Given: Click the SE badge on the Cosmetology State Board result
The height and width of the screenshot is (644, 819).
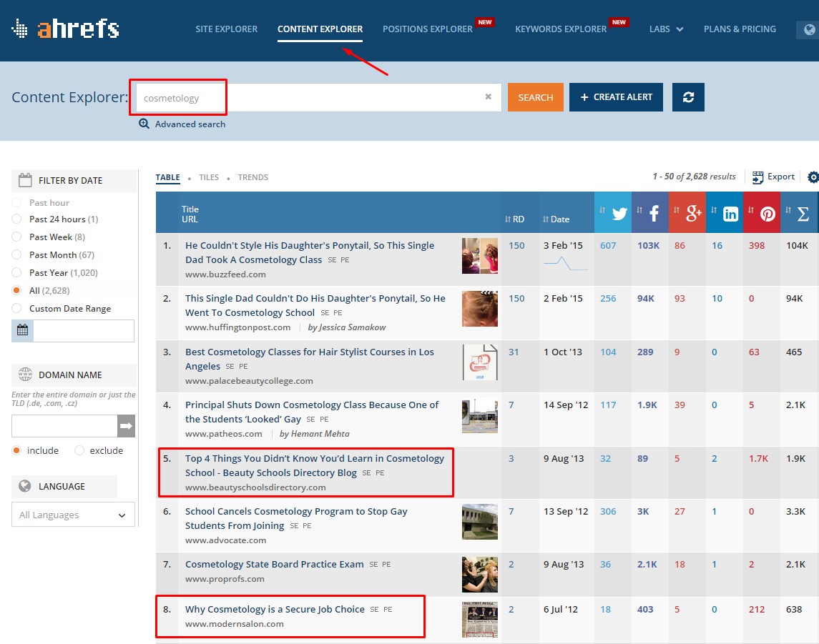Looking at the screenshot, I should point(373,564).
